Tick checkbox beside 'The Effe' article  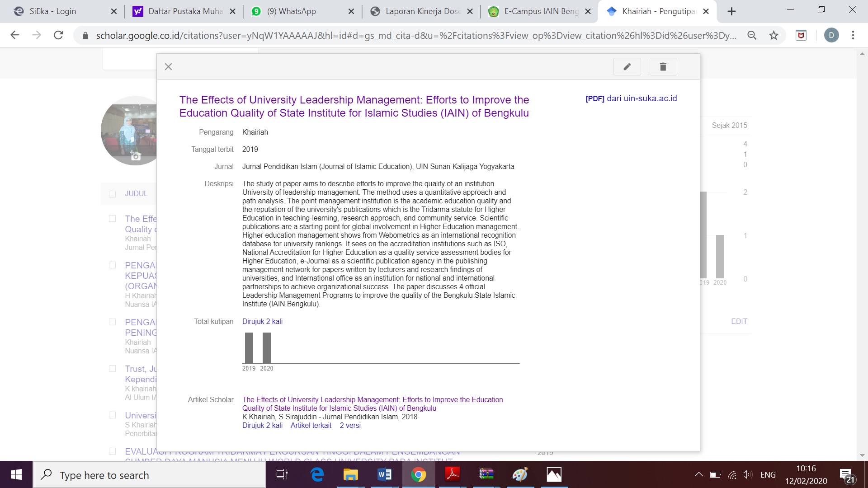pyautogui.click(x=113, y=219)
